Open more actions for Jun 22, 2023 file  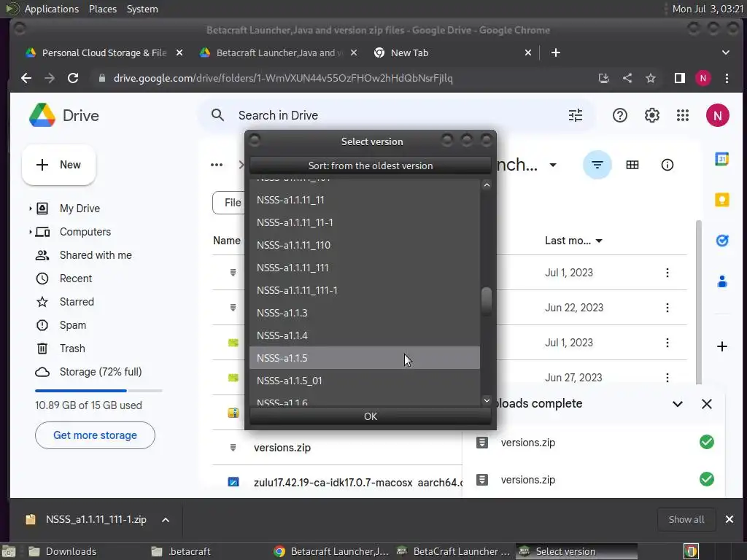(x=667, y=308)
